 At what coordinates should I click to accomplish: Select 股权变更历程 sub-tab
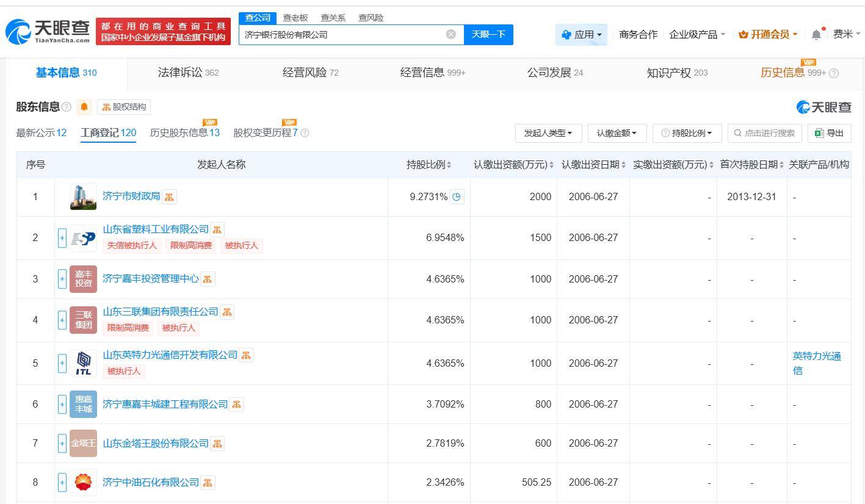(x=265, y=133)
